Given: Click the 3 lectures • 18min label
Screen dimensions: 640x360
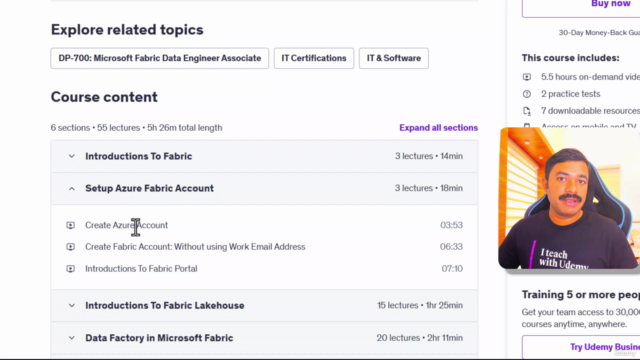Looking at the screenshot, I should [x=429, y=189].
